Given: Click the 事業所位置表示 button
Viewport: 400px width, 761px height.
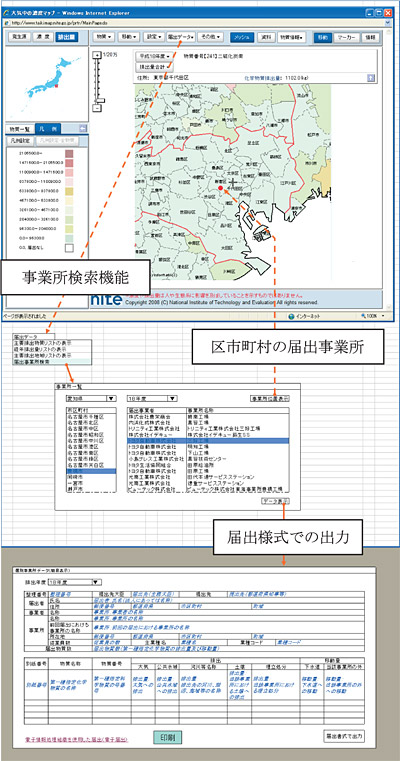Looking at the screenshot, I should [x=270, y=398].
